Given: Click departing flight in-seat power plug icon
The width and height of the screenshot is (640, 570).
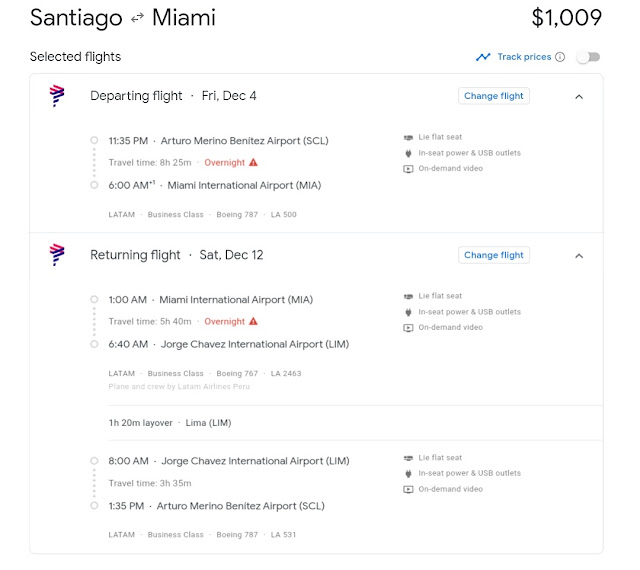Looking at the screenshot, I should [408, 153].
